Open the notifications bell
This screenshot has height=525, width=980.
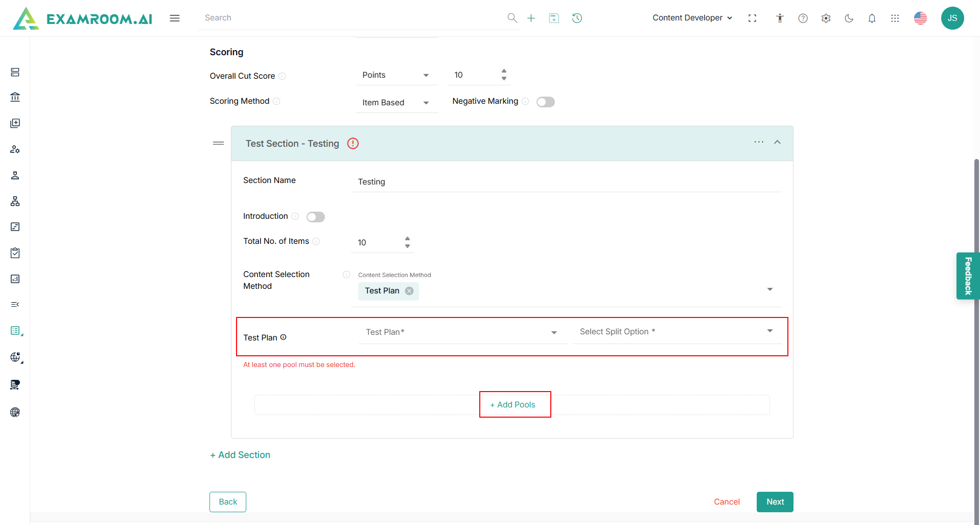coord(872,18)
